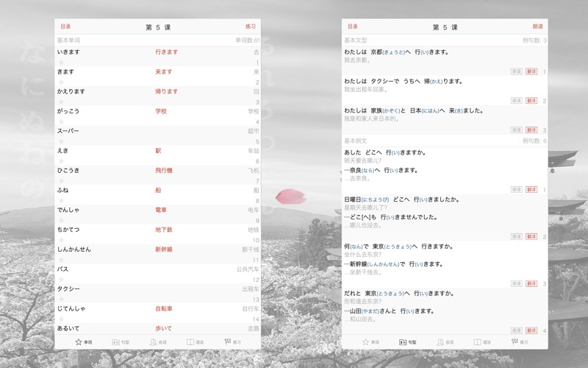The image size is (588, 368).
Task: Select the kanji 飛行機
Action: (x=163, y=171)
